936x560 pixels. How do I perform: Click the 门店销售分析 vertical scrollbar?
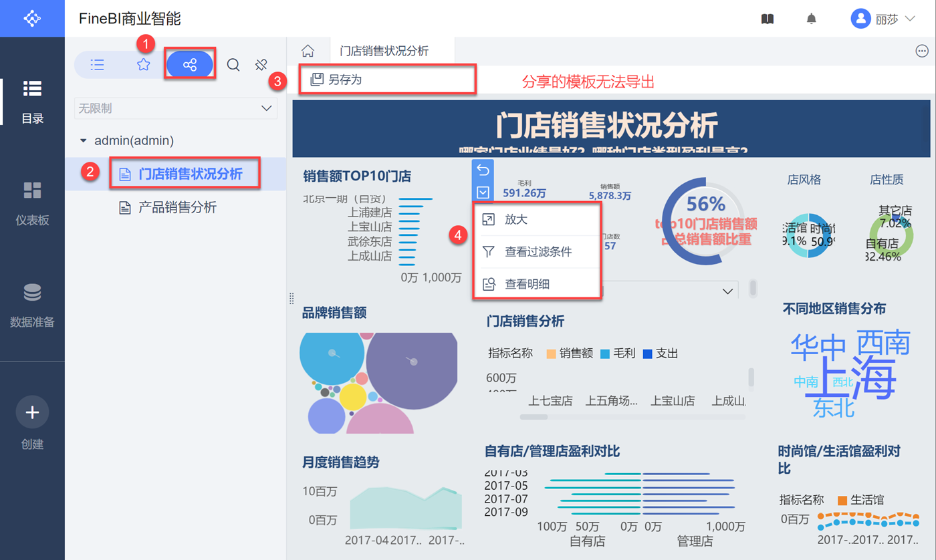[751, 377]
